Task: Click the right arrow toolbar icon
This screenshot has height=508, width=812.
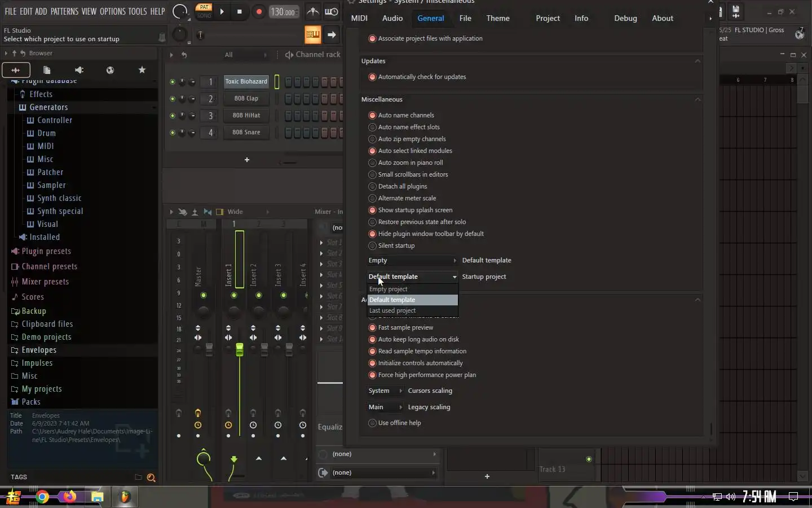Action: point(332,35)
